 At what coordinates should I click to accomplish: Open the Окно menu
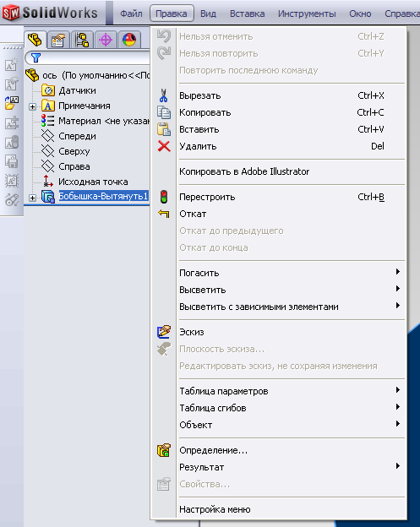click(x=360, y=14)
